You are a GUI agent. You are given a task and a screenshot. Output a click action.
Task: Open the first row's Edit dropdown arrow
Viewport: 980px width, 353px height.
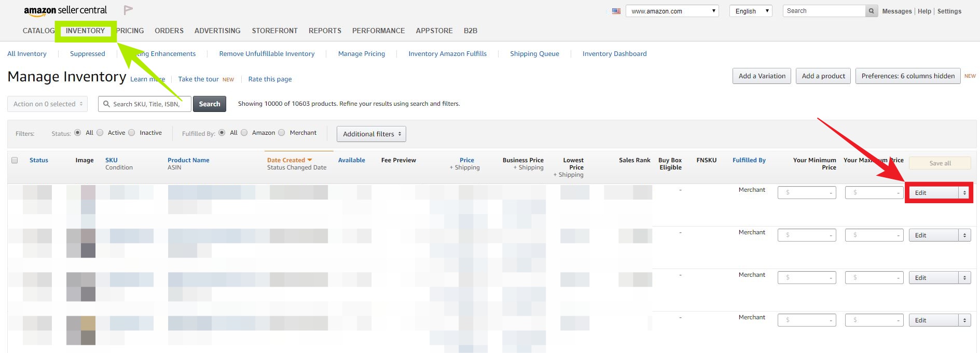coord(964,193)
